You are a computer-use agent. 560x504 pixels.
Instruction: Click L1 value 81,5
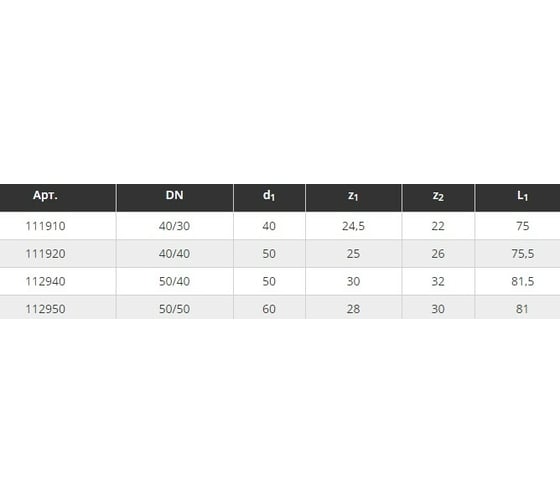coord(522,281)
